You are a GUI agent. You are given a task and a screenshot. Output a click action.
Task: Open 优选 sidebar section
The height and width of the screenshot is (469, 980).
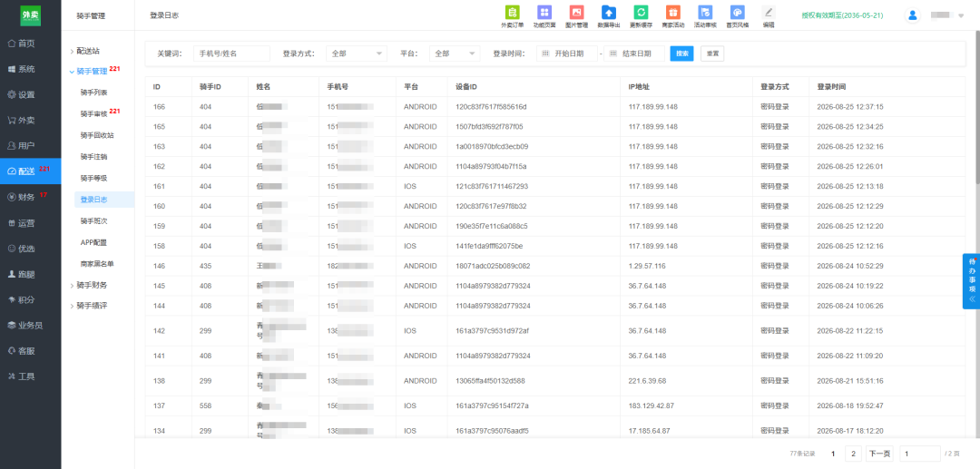31,248
